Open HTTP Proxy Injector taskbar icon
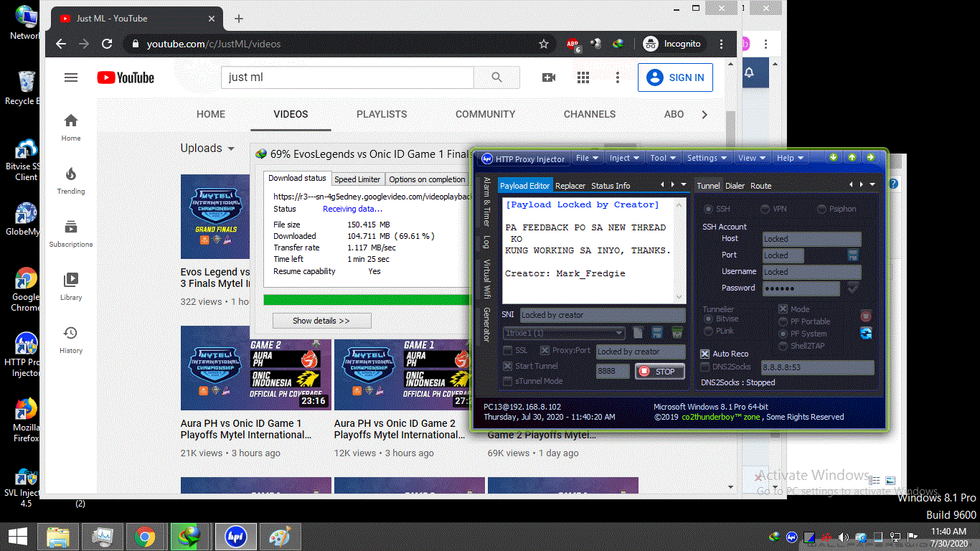 tap(236, 537)
